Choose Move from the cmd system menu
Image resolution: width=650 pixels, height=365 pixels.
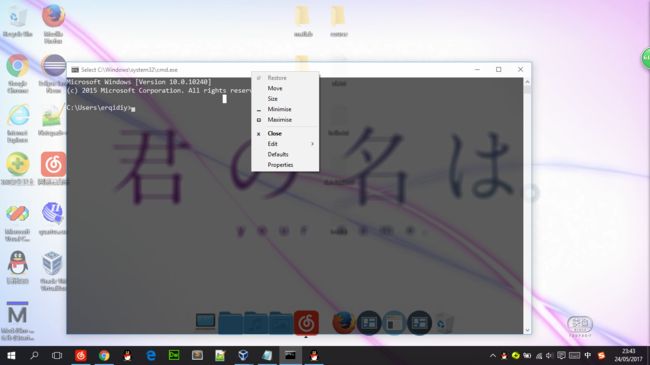pyautogui.click(x=275, y=88)
